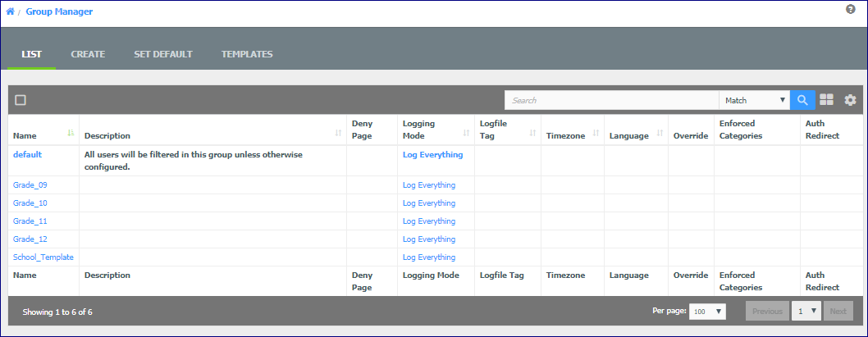Image resolution: width=868 pixels, height=337 pixels.
Task: Click Log Everything for default group
Action: (x=433, y=155)
